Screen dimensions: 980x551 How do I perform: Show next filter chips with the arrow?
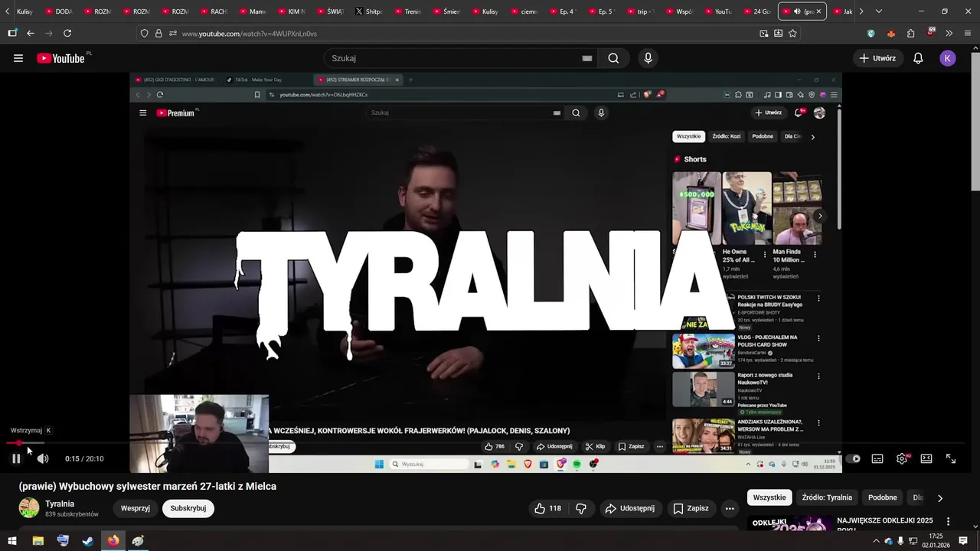940,498
